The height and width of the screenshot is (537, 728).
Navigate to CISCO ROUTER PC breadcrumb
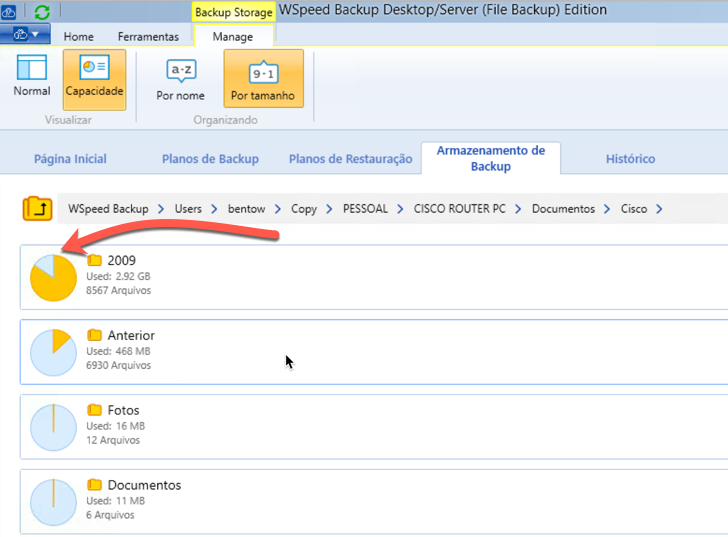pos(460,209)
